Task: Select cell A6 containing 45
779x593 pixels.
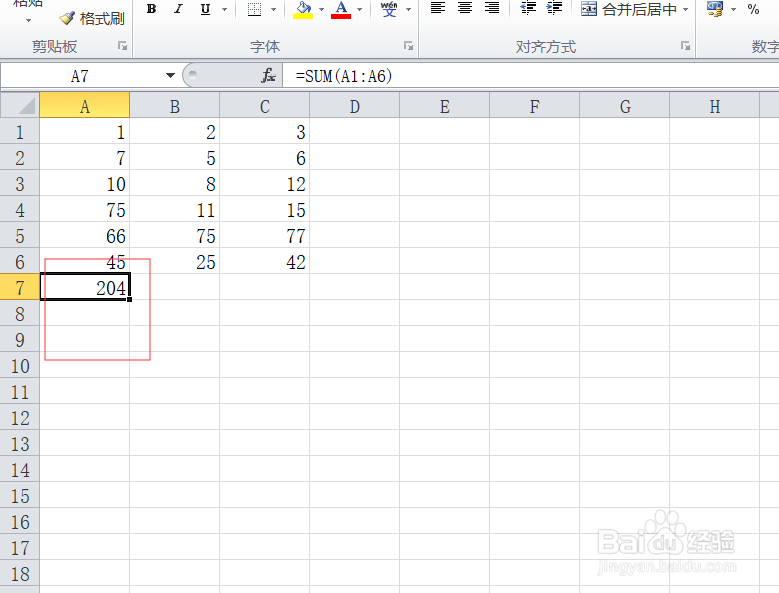Action: point(85,261)
